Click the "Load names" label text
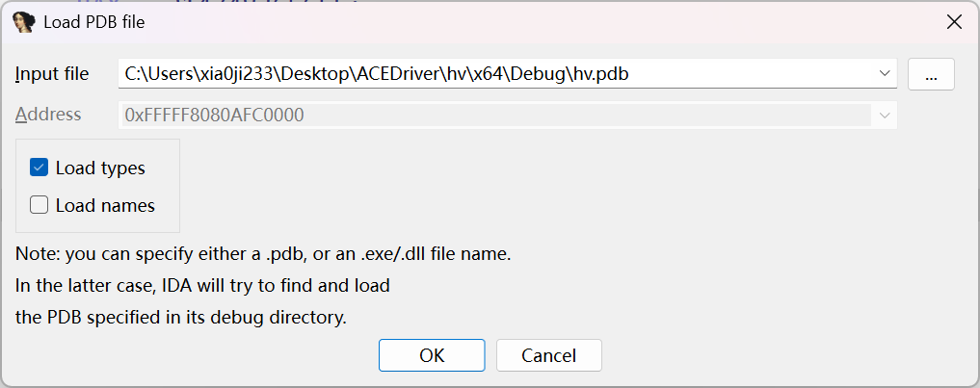The height and width of the screenshot is (388, 980). (105, 205)
